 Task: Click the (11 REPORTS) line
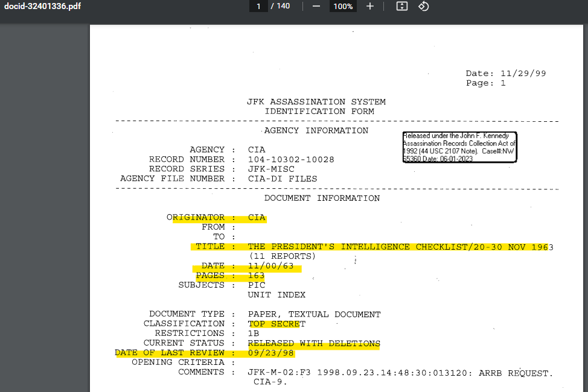tap(283, 256)
